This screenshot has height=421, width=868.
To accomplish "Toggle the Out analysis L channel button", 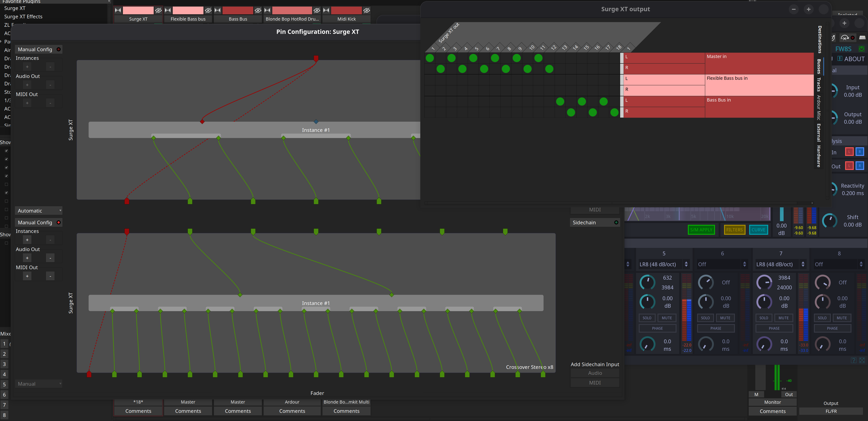I will pyautogui.click(x=849, y=166).
